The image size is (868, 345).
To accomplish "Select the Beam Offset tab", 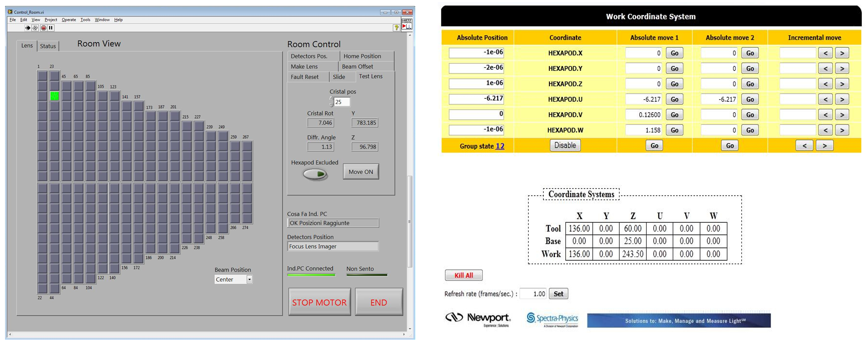I will tap(357, 67).
